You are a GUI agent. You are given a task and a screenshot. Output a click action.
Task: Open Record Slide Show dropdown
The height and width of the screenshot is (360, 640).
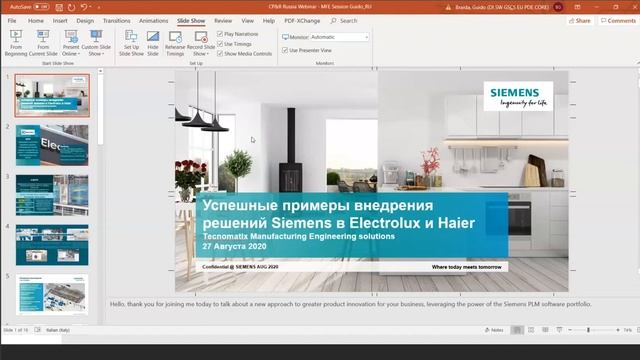201,43
